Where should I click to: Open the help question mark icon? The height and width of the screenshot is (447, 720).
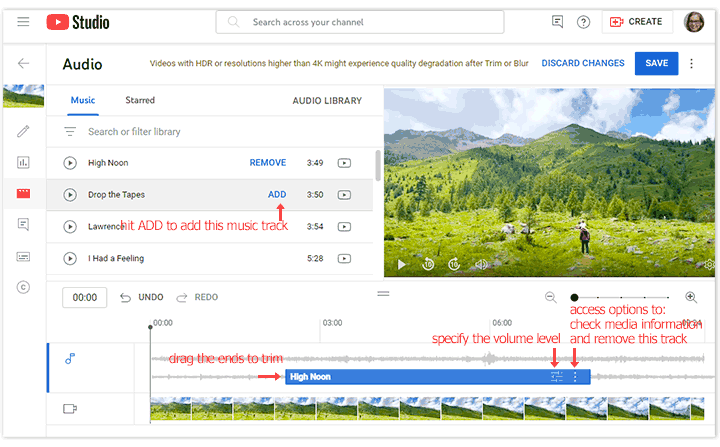pos(583,22)
